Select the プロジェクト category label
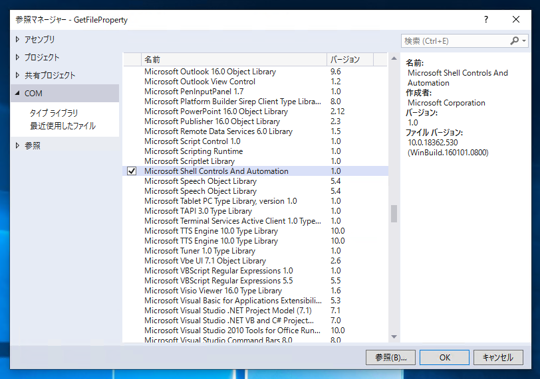 pos(42,57)
